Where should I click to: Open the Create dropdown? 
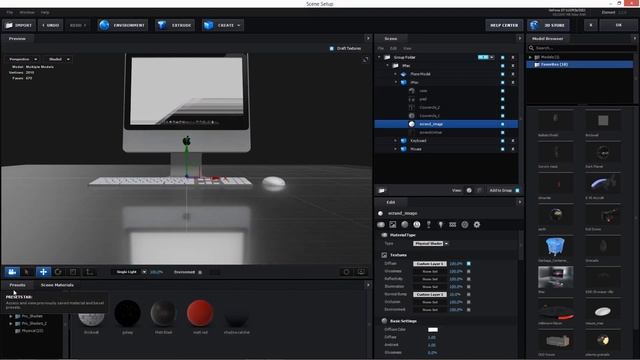click(x=223, y=25)
